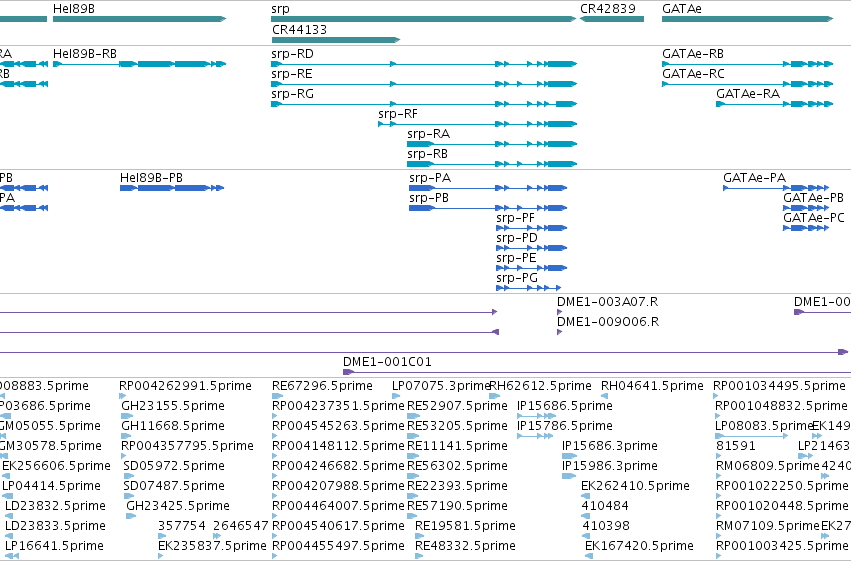Click EST IP15686.5prime
The width and height of the screenshot is (851, 561).
click(564, 406)
